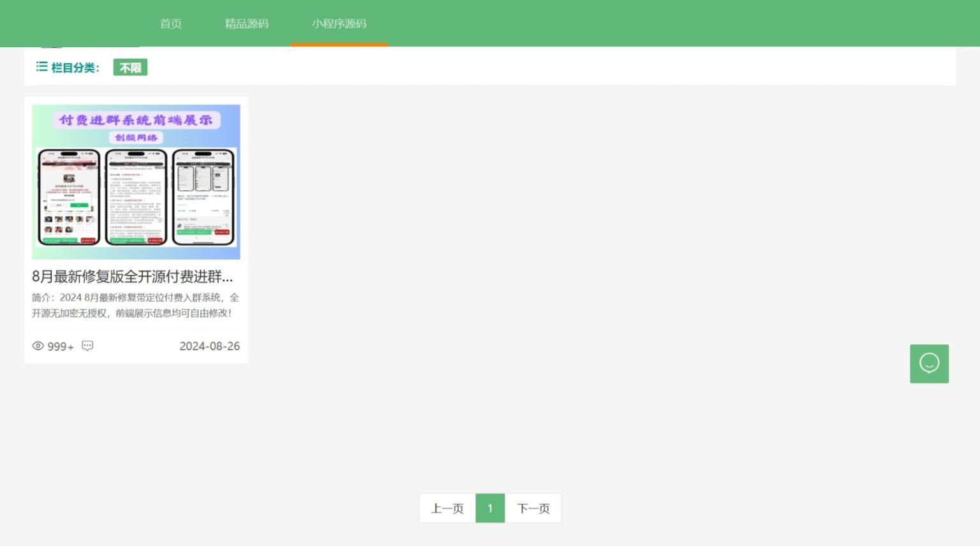The height and width of the screenshot is (546, 980).
Task: Click the right phone mockup in the thumbnail
Action: [x=203, y=197]
